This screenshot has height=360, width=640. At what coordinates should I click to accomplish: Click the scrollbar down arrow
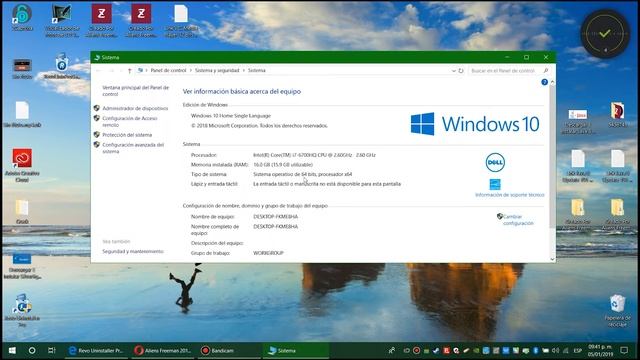[x=552, y=259]
